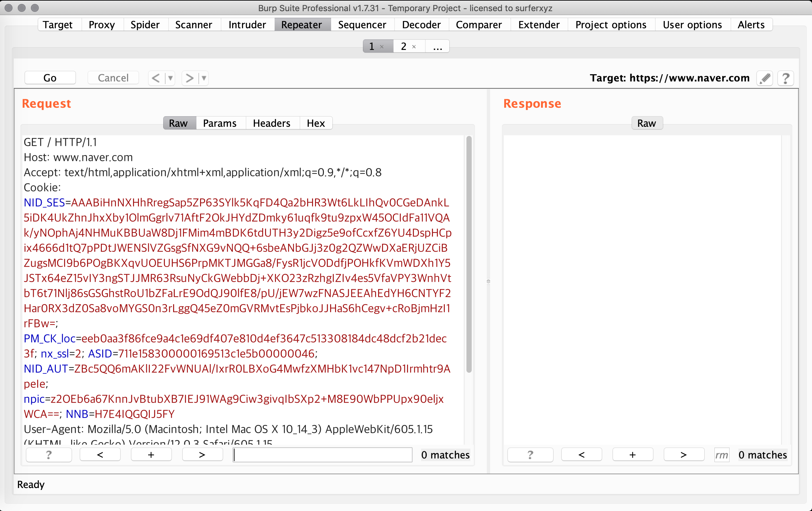The height and width of the screenshot is (511, 812).
Task: Focus the request search text field
Action: pos(322,455)
